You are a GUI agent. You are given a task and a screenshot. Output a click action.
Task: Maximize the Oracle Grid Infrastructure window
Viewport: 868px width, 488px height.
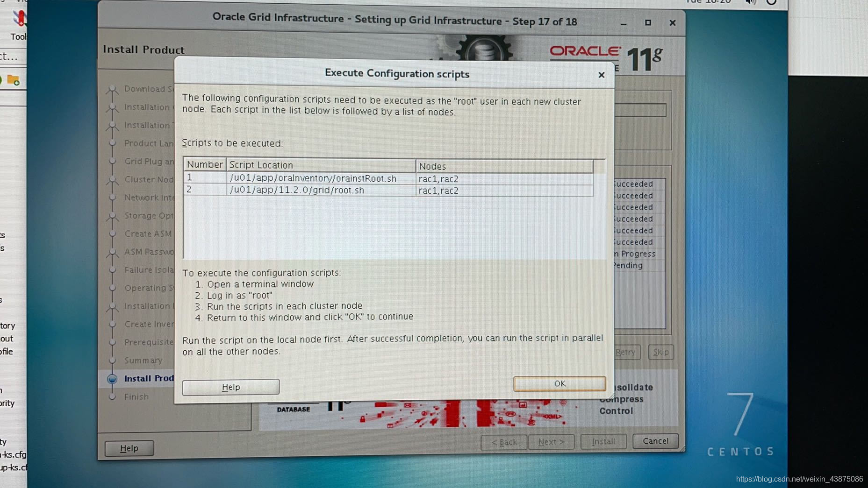point(648,22)
